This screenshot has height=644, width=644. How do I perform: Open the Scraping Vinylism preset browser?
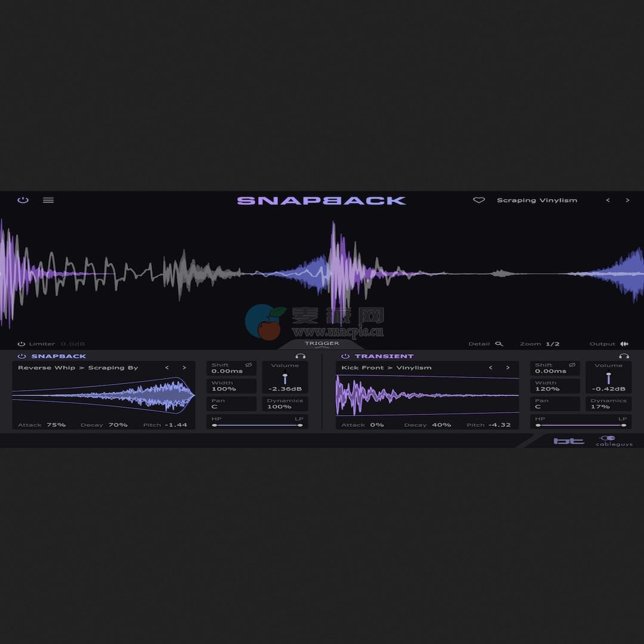[x=537, y=200]
